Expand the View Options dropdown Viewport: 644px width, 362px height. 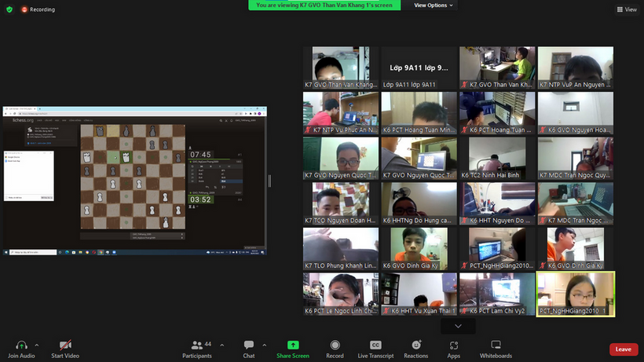click(434, 5)
